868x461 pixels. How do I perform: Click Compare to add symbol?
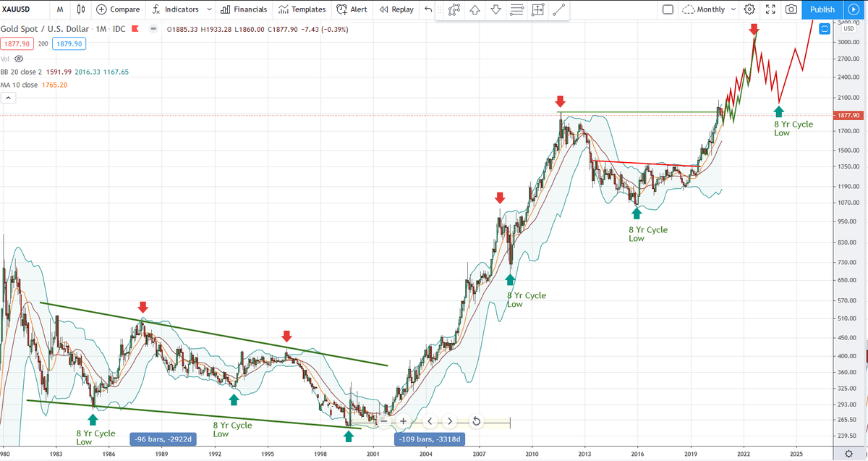118,9
